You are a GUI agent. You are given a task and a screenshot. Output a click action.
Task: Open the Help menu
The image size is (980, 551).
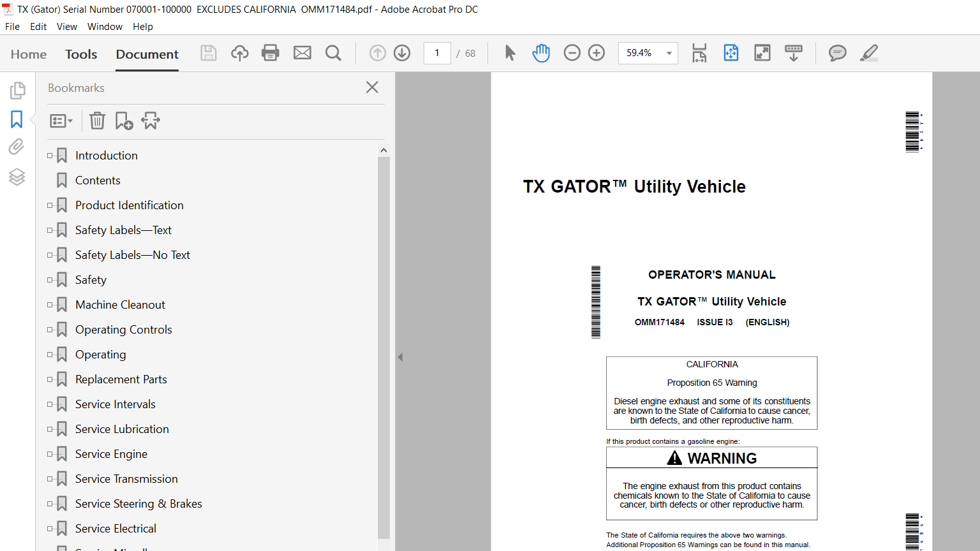point(143,27)
